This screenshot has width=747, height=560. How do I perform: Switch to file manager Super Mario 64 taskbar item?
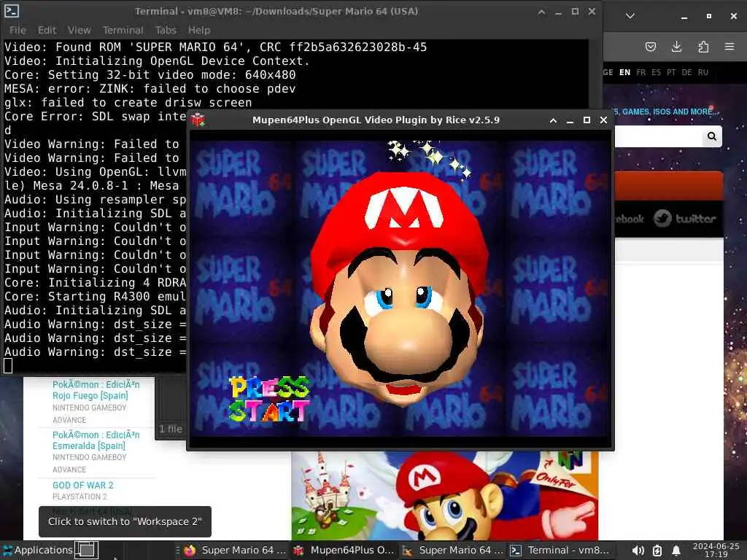[x=452, y=551]
